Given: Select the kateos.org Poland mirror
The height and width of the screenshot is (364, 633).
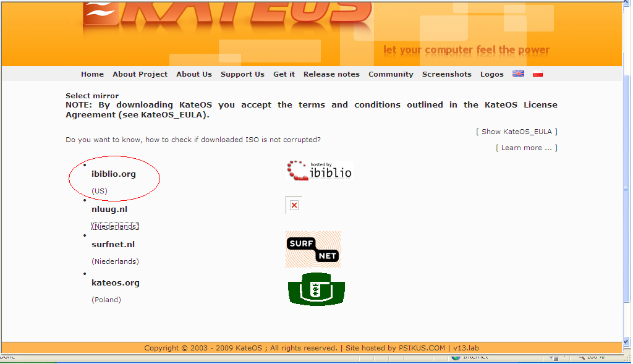Looking at the screenshot, I should (116, 282).
